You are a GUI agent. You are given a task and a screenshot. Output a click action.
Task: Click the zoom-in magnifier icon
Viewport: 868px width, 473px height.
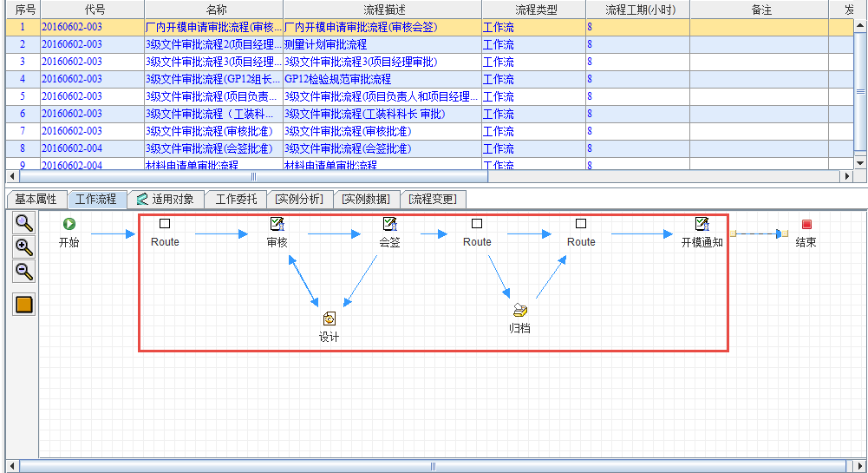24,246
